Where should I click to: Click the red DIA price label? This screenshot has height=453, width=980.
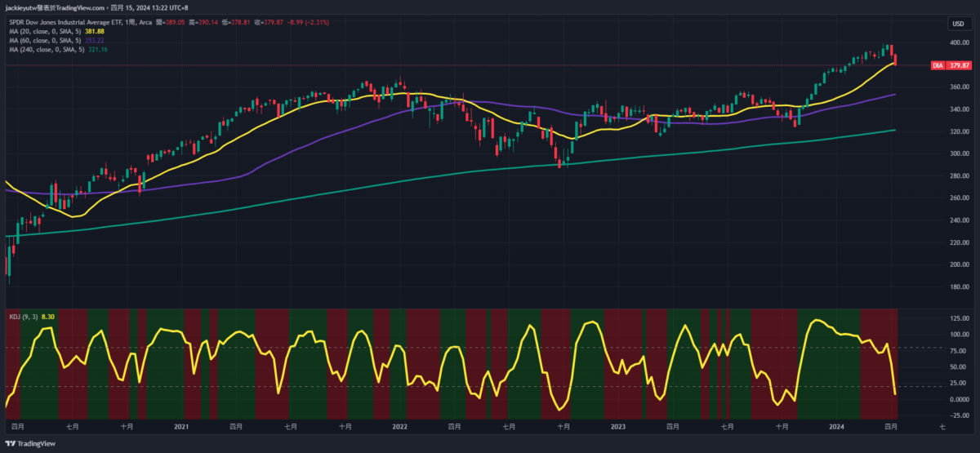pos(951,65)
